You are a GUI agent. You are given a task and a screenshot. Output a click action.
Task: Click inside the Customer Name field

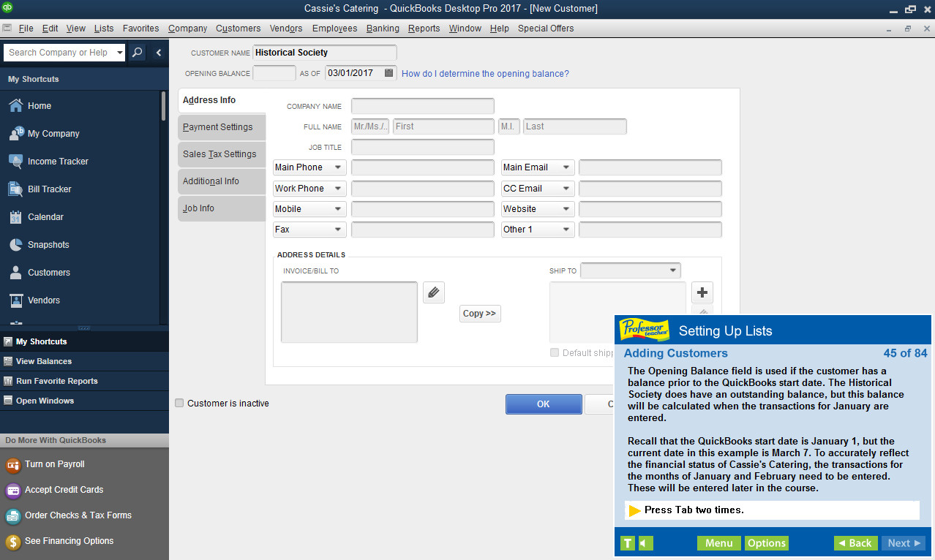324,52
